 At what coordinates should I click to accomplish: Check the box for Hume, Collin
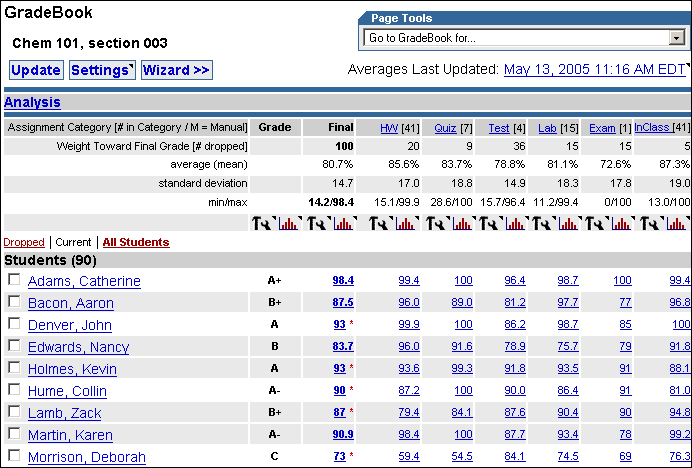(x=14, y=389)
